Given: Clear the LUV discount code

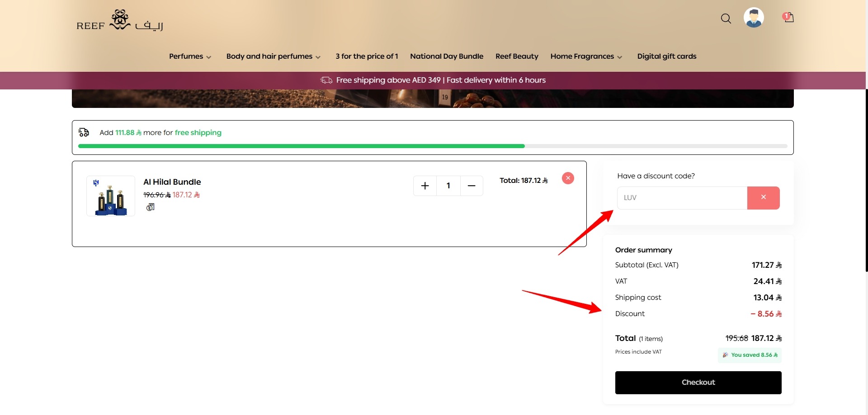Looking at the screenshot, I should pos(763,198).
